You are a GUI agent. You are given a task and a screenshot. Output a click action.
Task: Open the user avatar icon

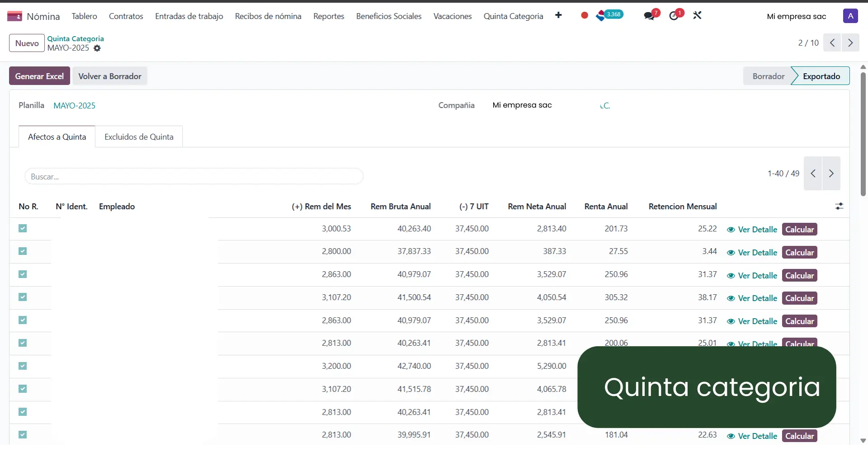click(851, 16)
